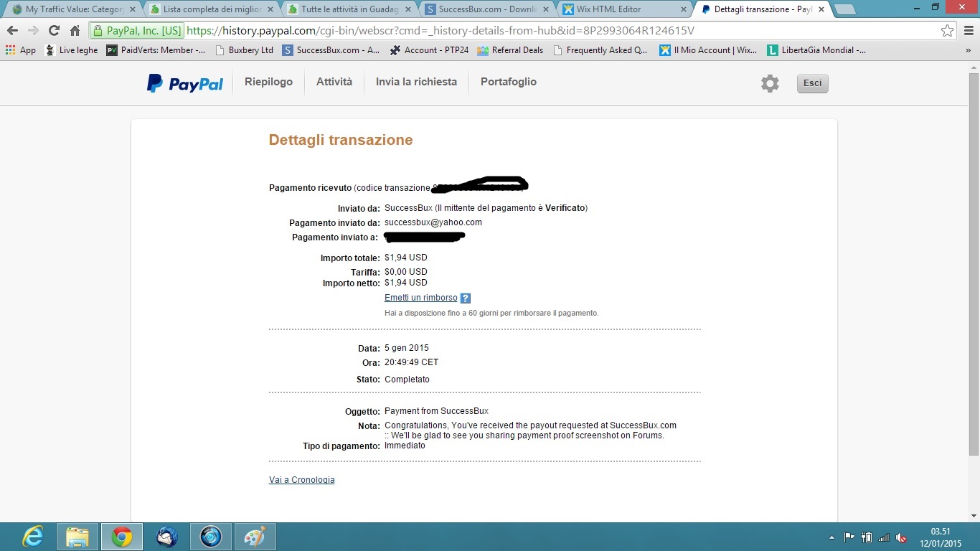The image size is (980, 551).
Task: Click the Tariffa value $0,00 USD
Action: (406, 272)
